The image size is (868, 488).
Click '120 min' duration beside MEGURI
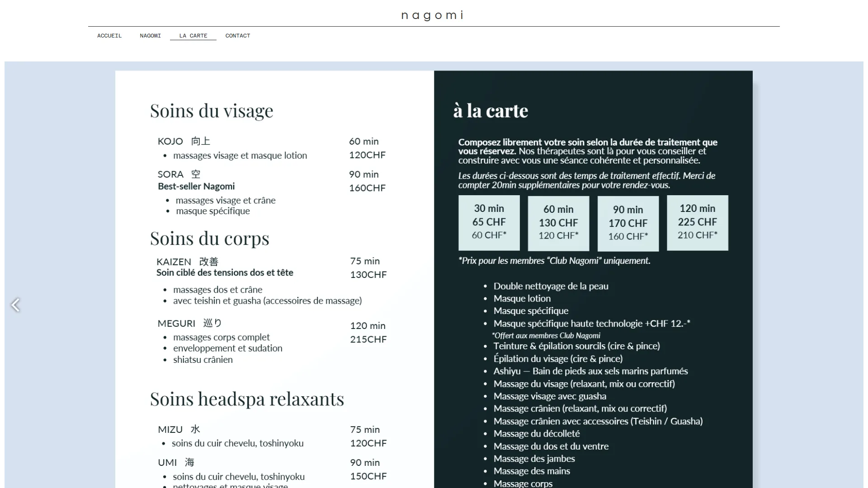point(368,326)
